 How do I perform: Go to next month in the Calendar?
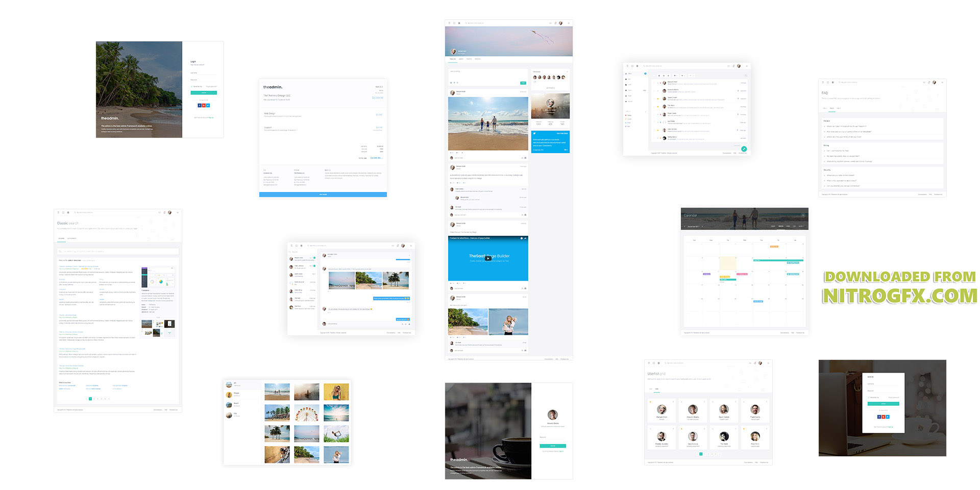(702, 226)
